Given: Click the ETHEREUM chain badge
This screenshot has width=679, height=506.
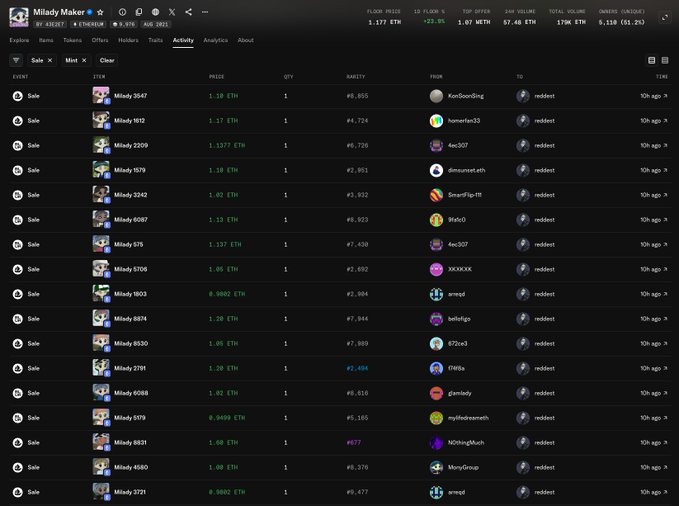Looking at the screenshot, I should coord(89,24).
